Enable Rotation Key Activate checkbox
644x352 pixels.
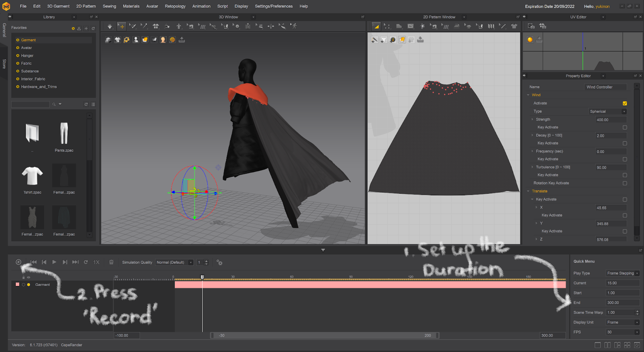point(625,183)
